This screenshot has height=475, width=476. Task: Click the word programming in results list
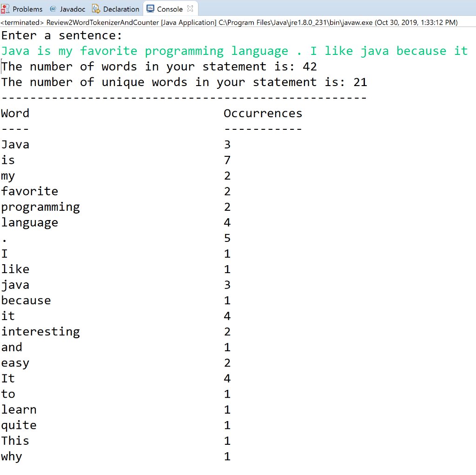(x=40, y=207)
